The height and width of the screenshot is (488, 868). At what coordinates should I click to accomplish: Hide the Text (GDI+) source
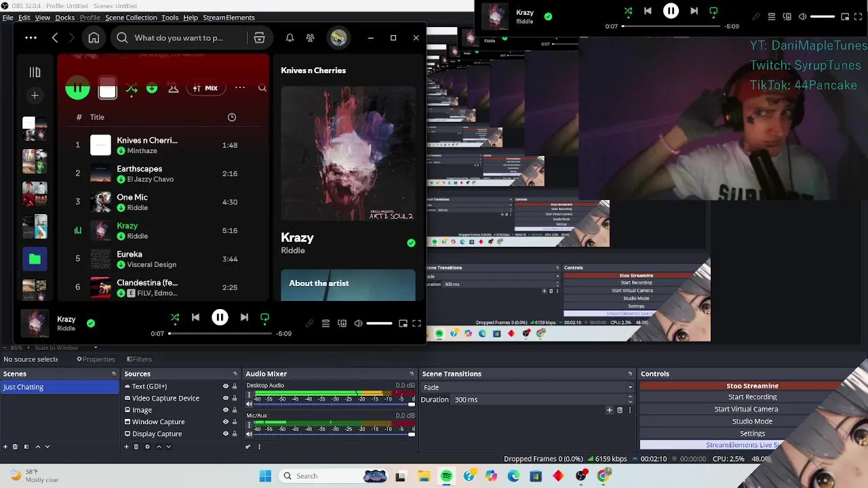226,386
